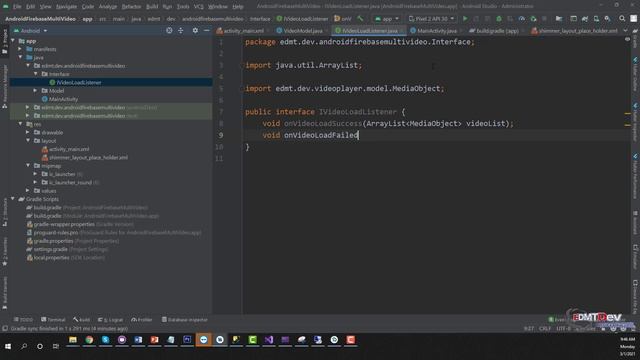
Task: Open the AVD Manager icon in toolbar
Action: [596, 19]
